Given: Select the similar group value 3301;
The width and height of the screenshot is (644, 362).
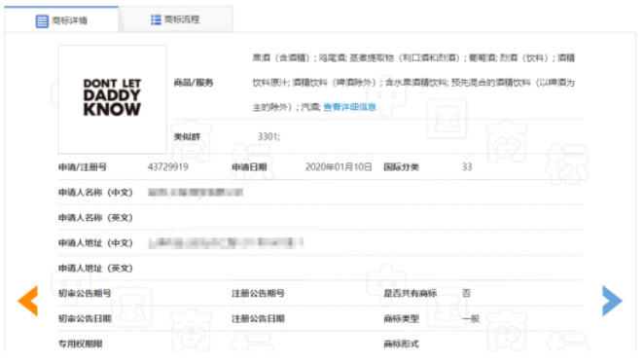Looking at the screenshot, I should [268, 136].
